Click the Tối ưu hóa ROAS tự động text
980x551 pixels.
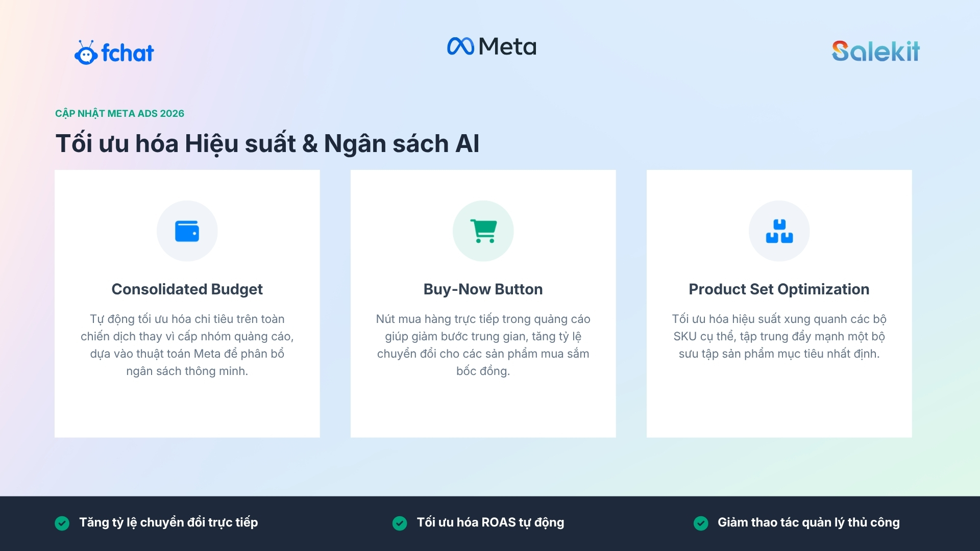(x=491, y=522)
